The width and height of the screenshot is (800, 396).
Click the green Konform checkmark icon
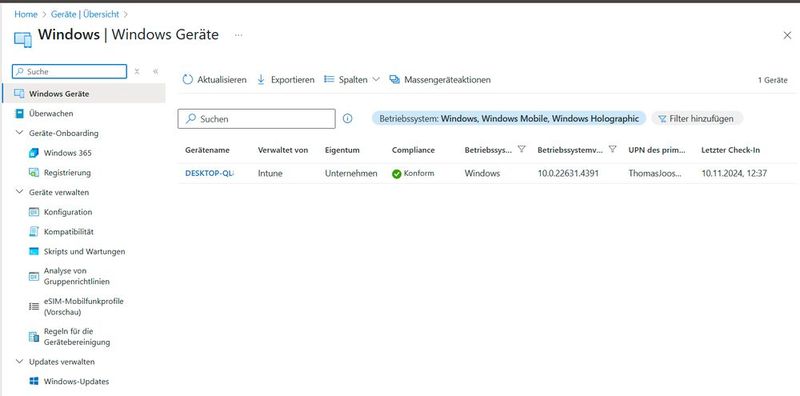tap(396, 174)
